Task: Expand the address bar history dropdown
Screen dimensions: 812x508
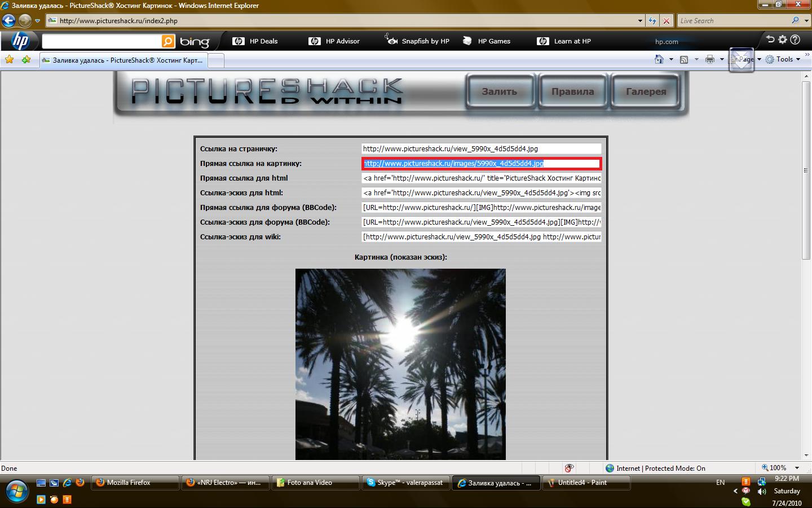Action: click(640, 21)
